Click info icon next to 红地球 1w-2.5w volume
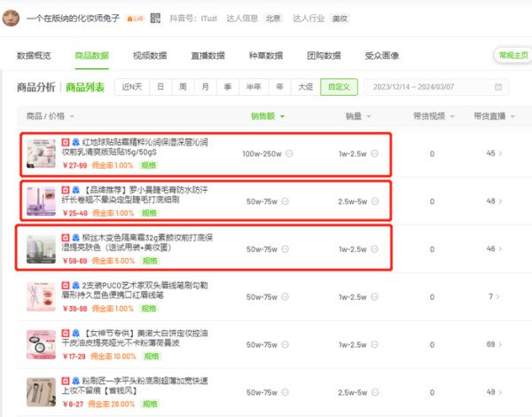This screenshot has height=417, width=532. tap(374, 153)
